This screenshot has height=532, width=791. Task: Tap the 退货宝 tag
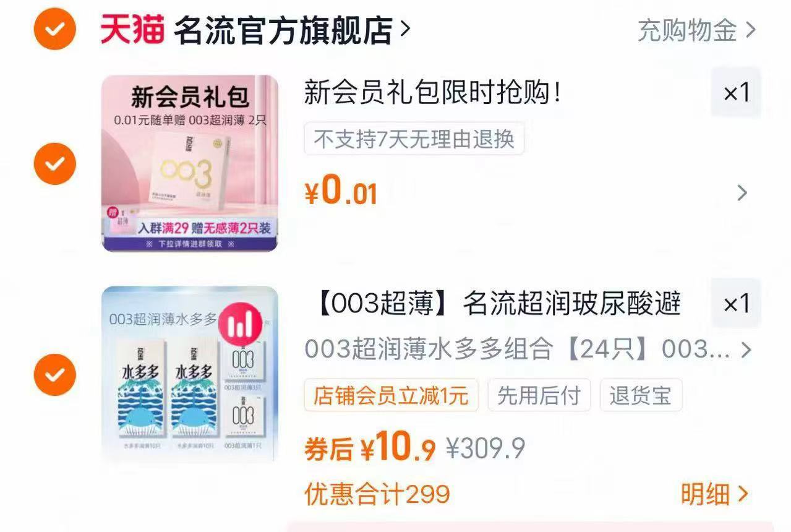(x=641, y=395)
